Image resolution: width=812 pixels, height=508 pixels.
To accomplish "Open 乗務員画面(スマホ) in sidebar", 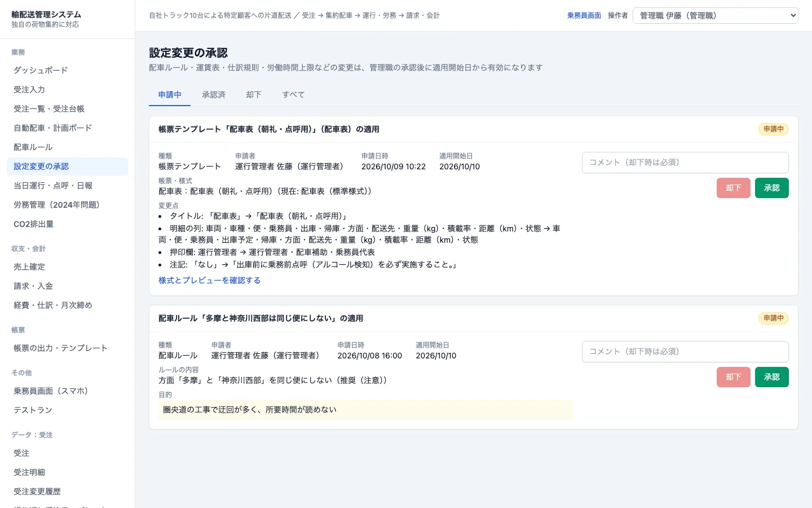I will coord(67,391).
